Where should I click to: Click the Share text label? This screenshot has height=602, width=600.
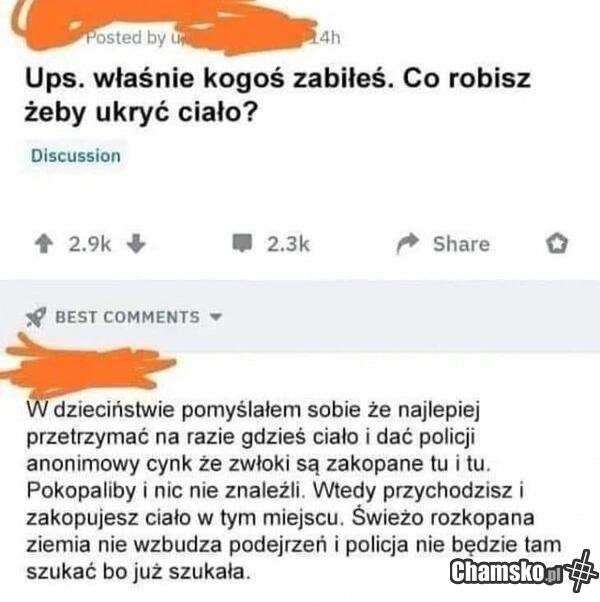[461, 244]
